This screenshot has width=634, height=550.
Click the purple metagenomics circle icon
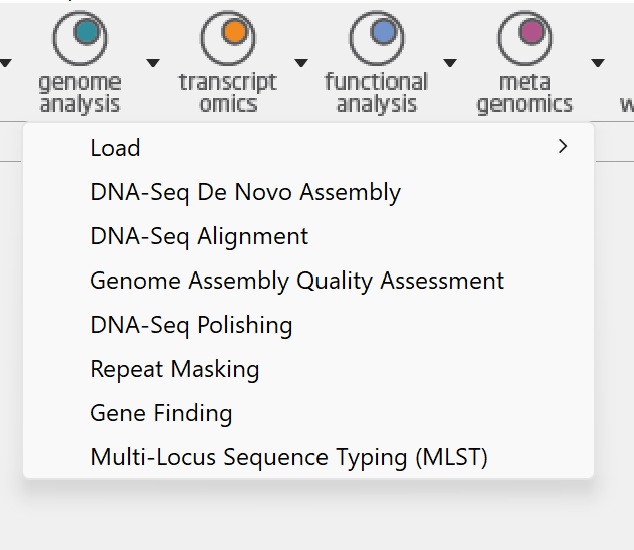[525, 37]
